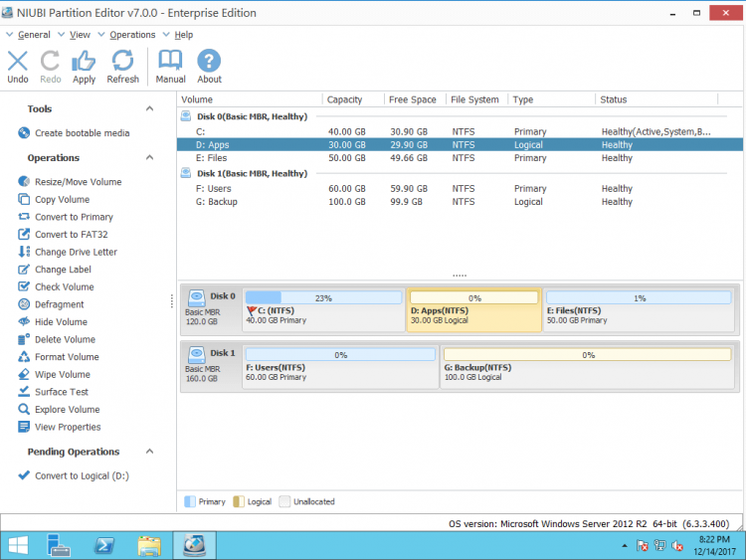Select pending Convert to Logical (D:) item
Image resolution: width=746 pixels, height=560 pixels.
pyautogui.click(x=82, y=475)
